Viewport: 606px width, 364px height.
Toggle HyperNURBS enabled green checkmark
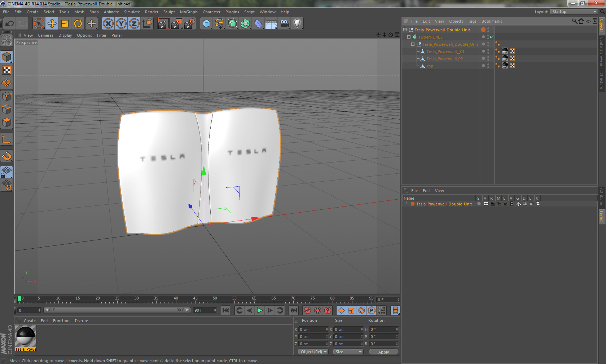(492, 37)
